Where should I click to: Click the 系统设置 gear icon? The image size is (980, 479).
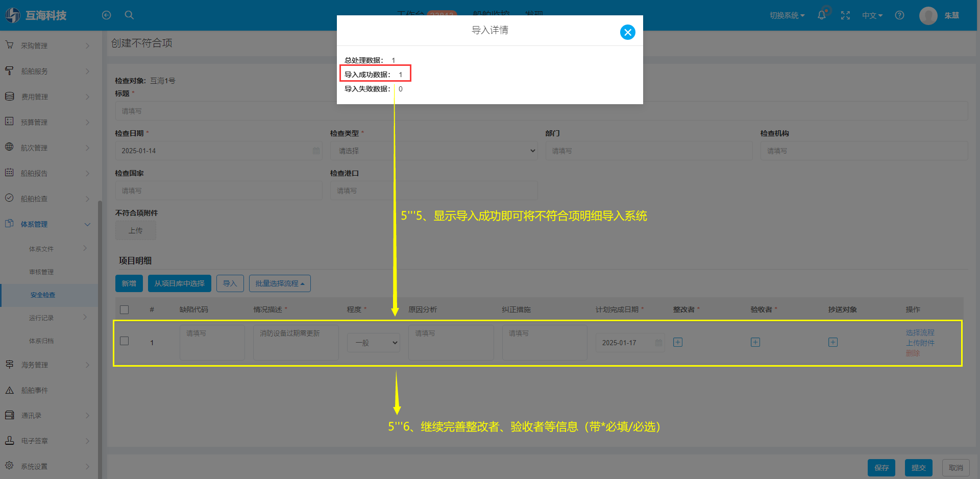click(x=9, y=466)
